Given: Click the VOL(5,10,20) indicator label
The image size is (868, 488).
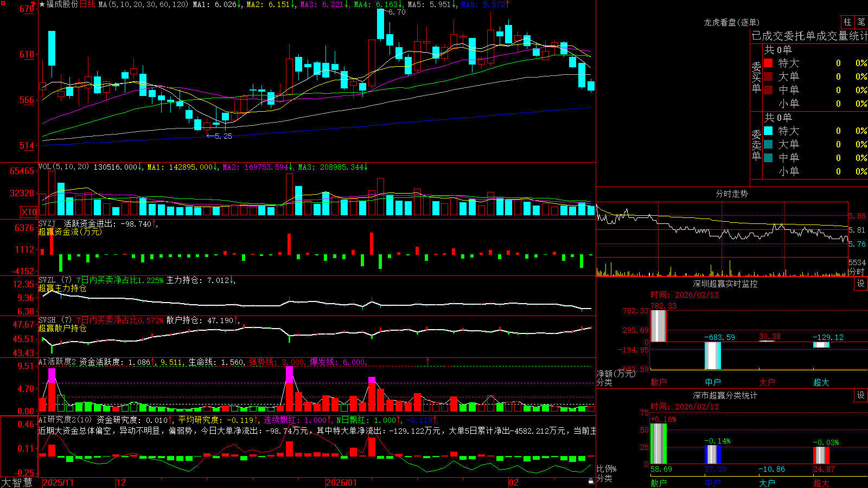Looking at the screenshot, I should pos(63,167).
